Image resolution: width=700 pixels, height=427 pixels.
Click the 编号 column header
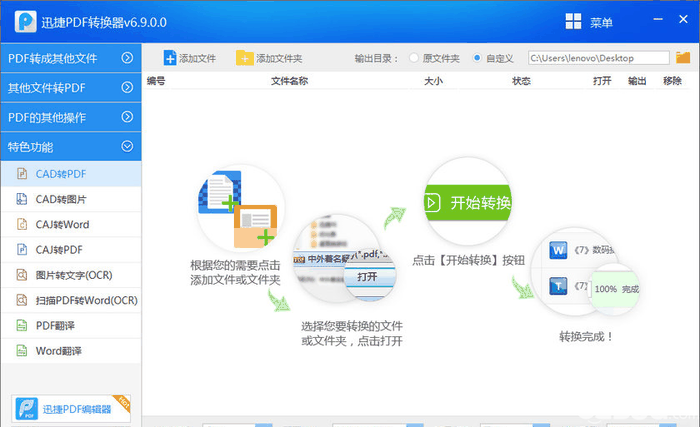coord(156,81)
